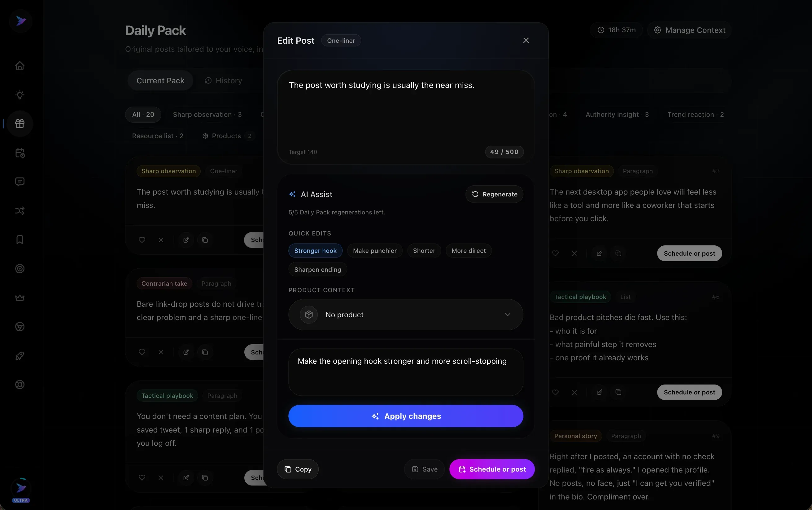Open the shuffle icon in sidebar
The image size is (812, 510).
(20, 211)
